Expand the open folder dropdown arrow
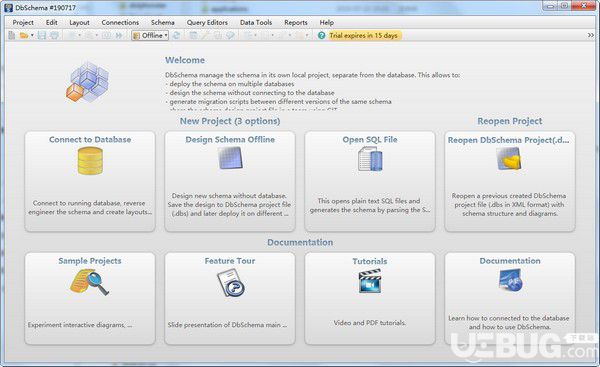Viewport: 600px width, 367px height. point(32,36)
